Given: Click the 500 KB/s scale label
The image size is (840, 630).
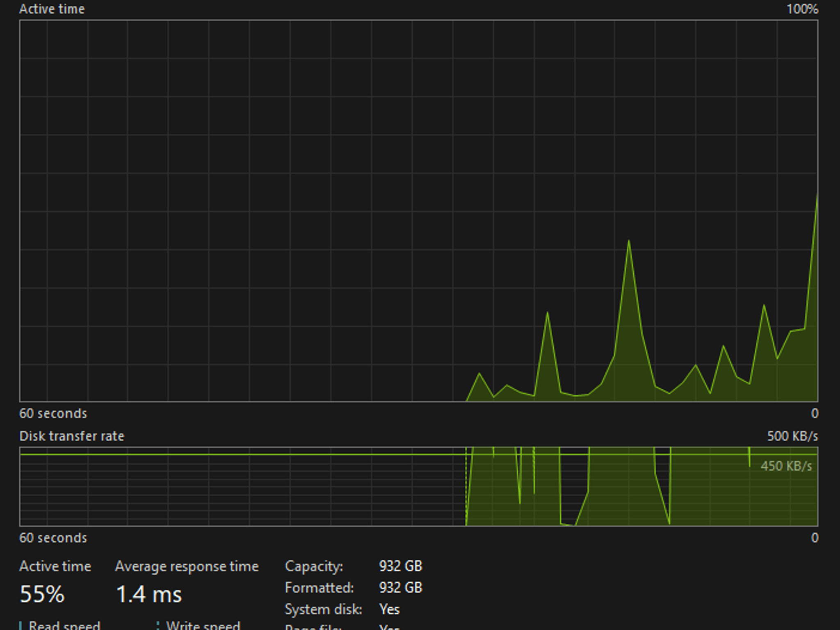Looking at the screenshot, I should click(x=792, y=436).
